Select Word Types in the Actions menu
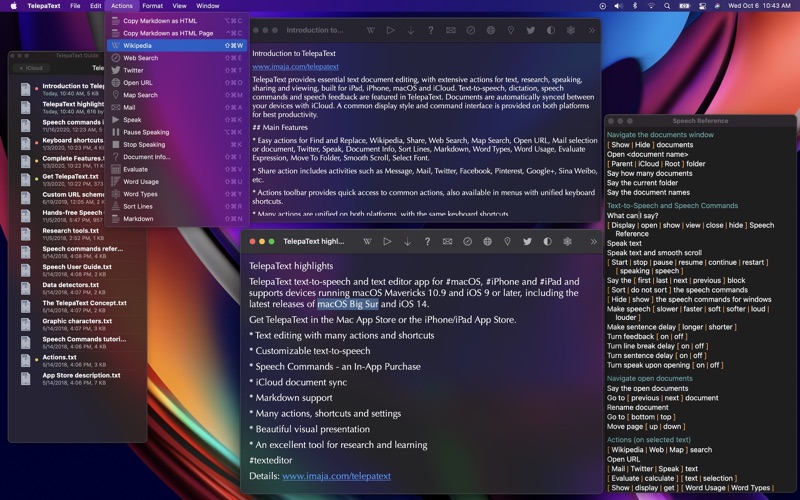This screenshot has height=500, width=800. (x=177, y=194)
